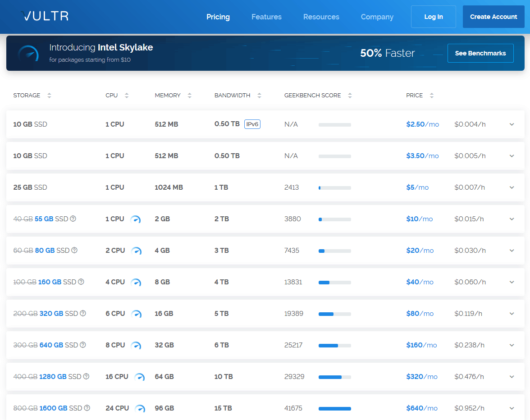The width and height of the screenshot is (530, 420).
Task: Sort by Price column sort arrows
Action: pyautogui.click(x=432, y=96)
